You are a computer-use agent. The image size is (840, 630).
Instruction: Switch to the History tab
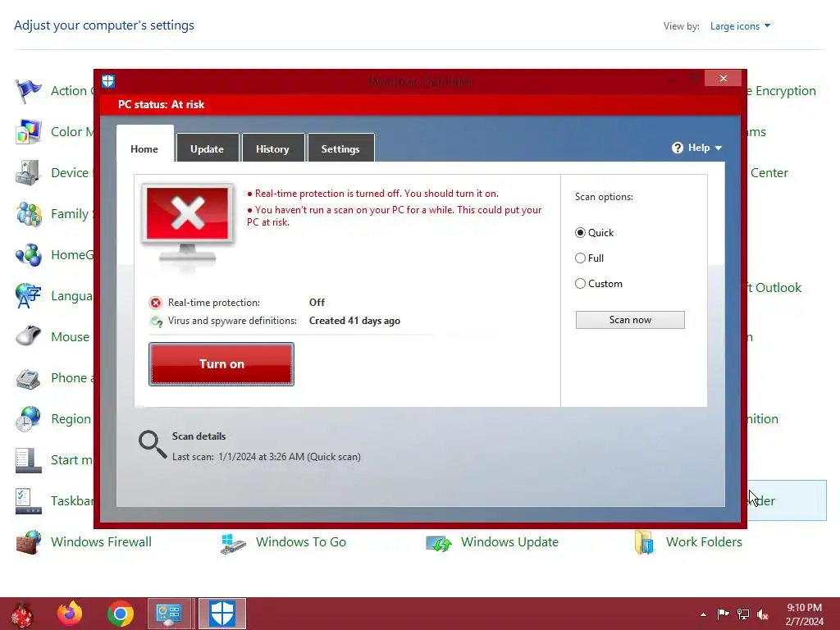(272, 148)
